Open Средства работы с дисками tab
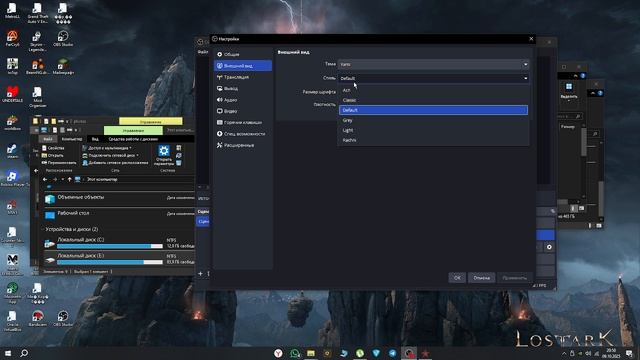640x360 pixels. (133, 139)
